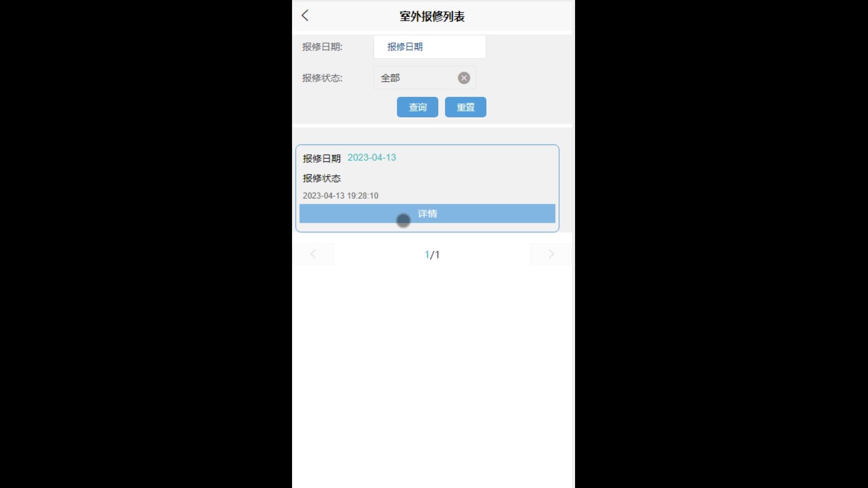Open the 报修日期 date input field

(x=429, y=47)
